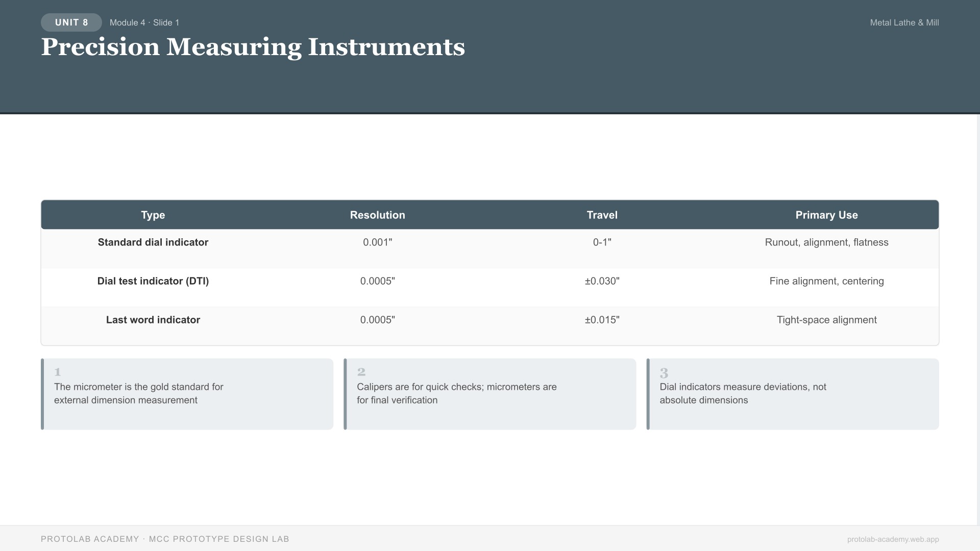The image size is (980, 551).
Task: Click the 0.001" resolution value
Action: click(377, 242)
